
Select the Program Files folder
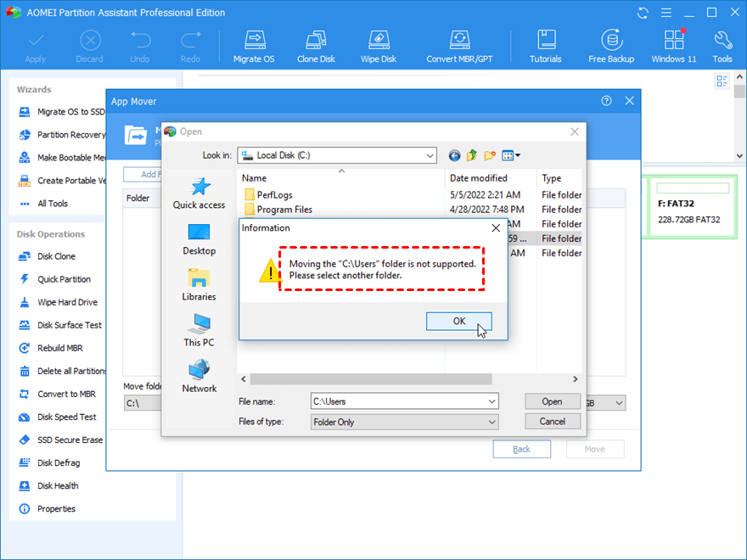click(278, 210)
